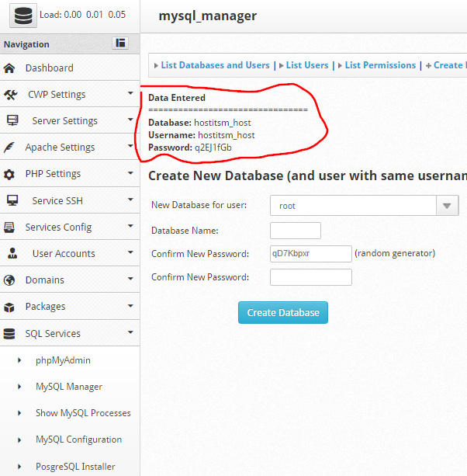Click the Dashboard home icon
Viewport: 467px width, 476px height.
pos(9,68)
